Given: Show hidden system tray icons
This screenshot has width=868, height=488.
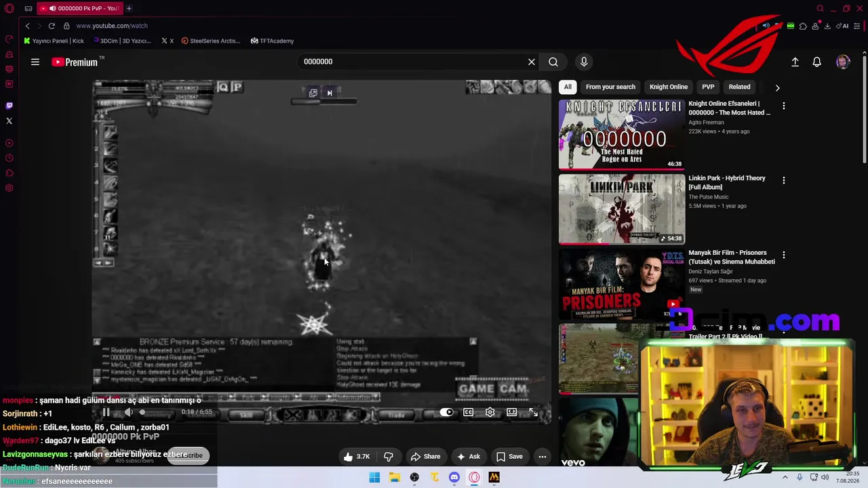Looking at the screenshot, I should [x=785, y=477].
